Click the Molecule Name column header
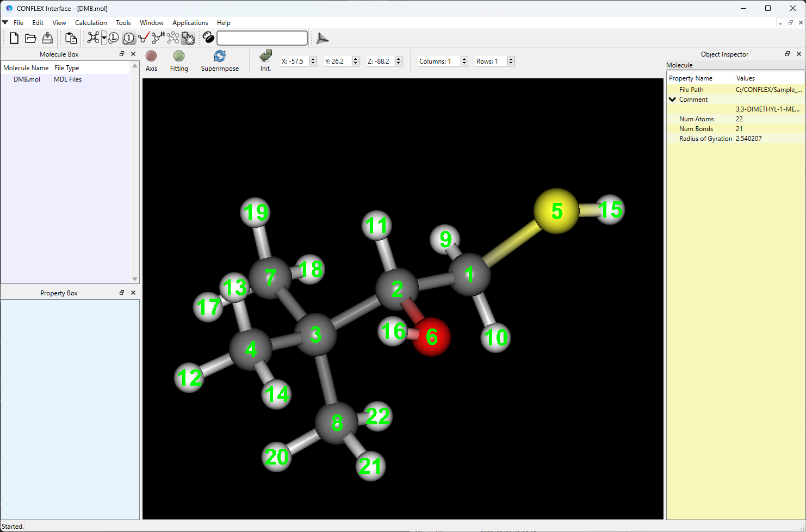The image size is (806, 532). click(26, 68)
